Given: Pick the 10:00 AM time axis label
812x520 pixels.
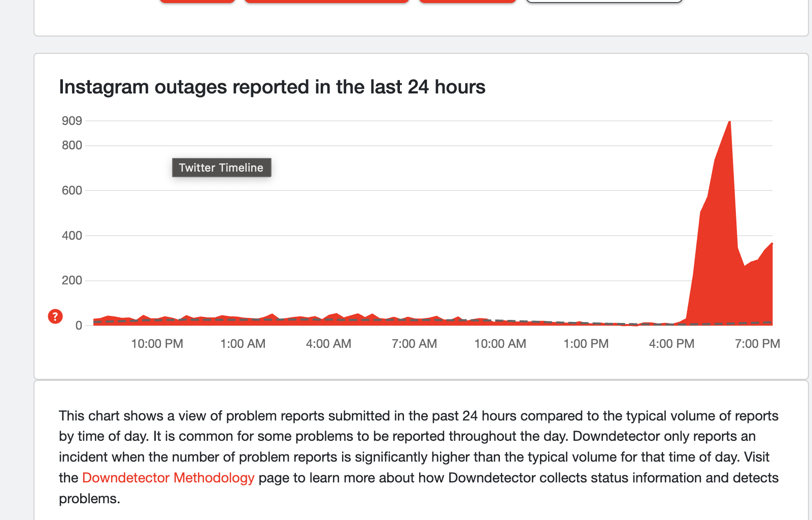Looking at the screenshot, I should click(x=500, y=344).
